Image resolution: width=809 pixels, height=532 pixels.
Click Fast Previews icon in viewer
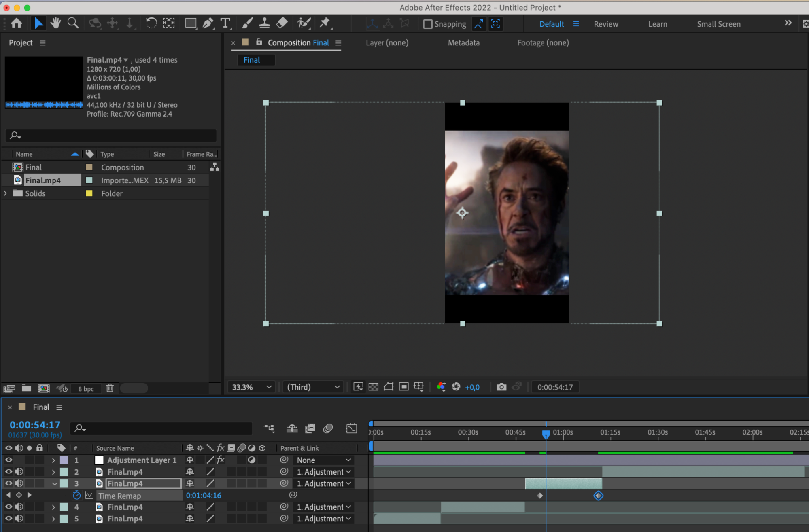click(358, 387)
